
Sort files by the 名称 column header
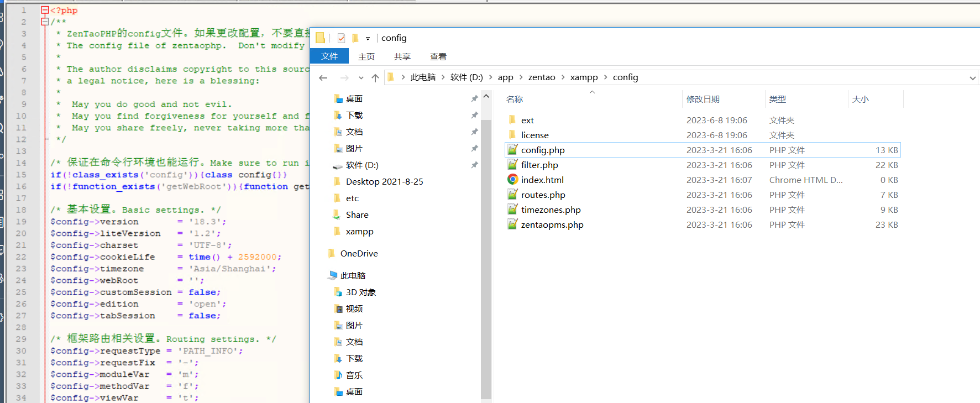pyautogui.click(x=515, y=99)
